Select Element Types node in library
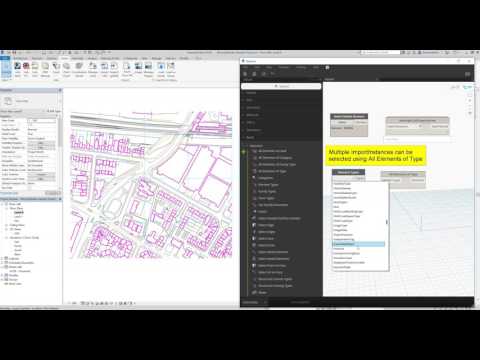 268,185
